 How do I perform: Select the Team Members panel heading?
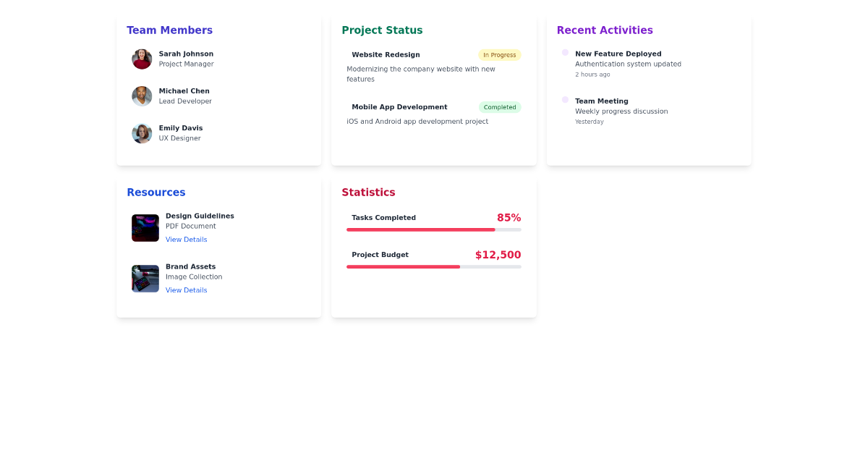(169, 30)
